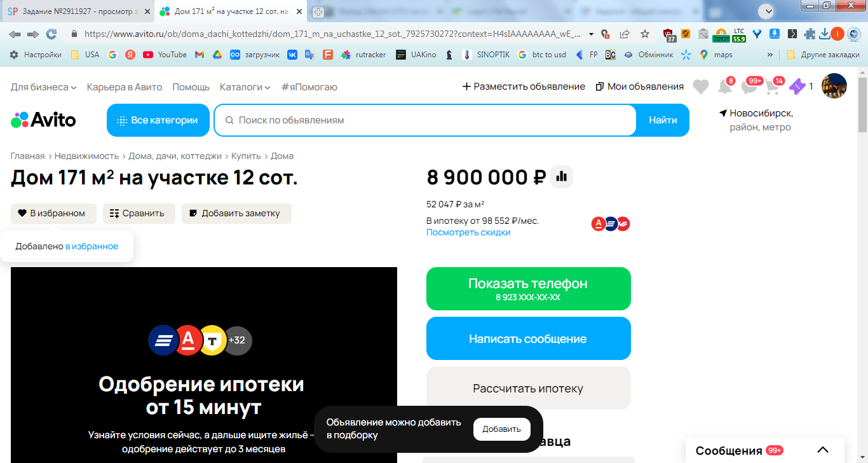Image resolution: width=868 pixels, height=463 pixels.
Task: Open the shopping cart icon
Action: pyautogui.click(x=773, y=86)
